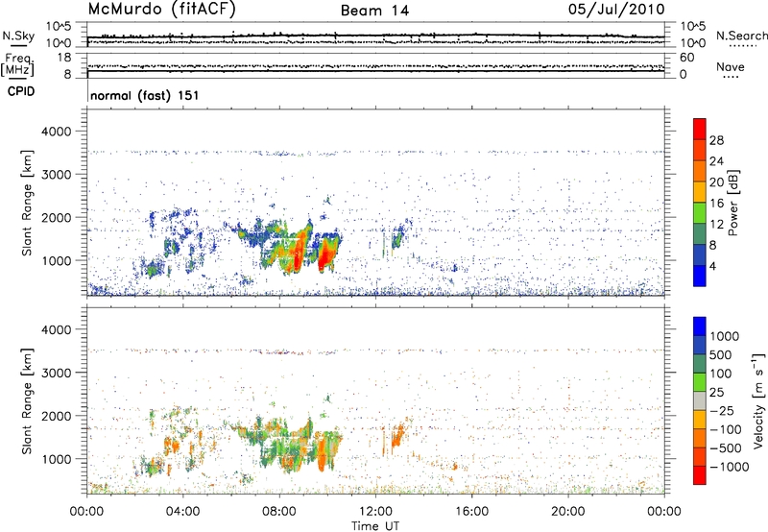
Task: Click the 'Freq. [MHz]' axis label
Action: tap(17, 65)
